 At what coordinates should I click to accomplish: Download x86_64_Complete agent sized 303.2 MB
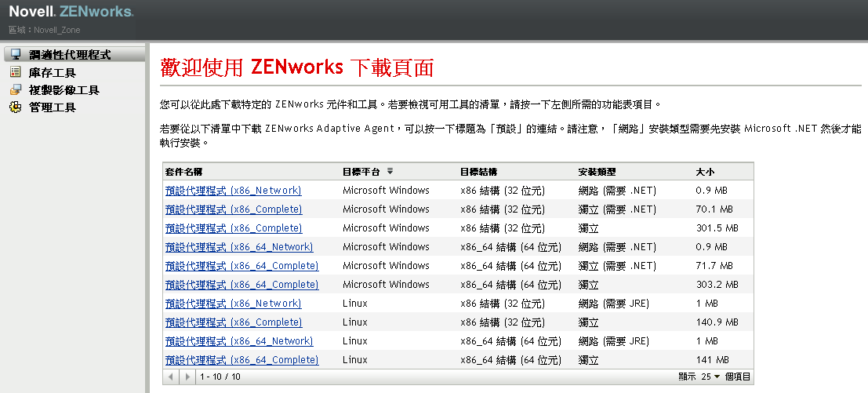[x=242, y=285]
